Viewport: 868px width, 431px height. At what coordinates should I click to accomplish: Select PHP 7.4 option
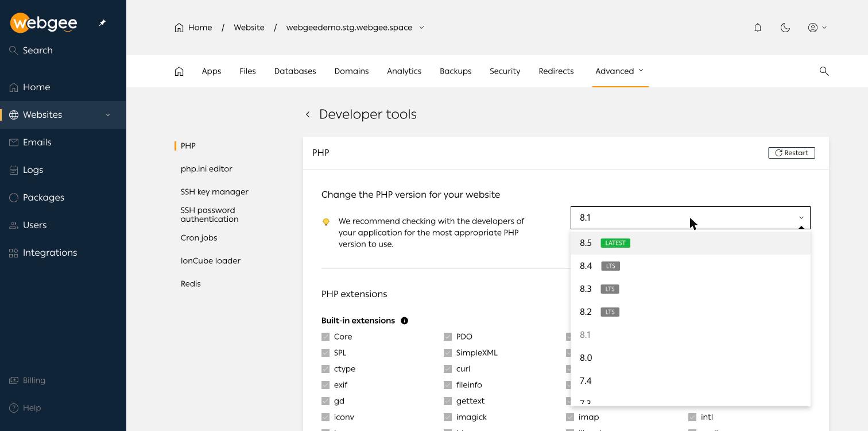(691, 381)
